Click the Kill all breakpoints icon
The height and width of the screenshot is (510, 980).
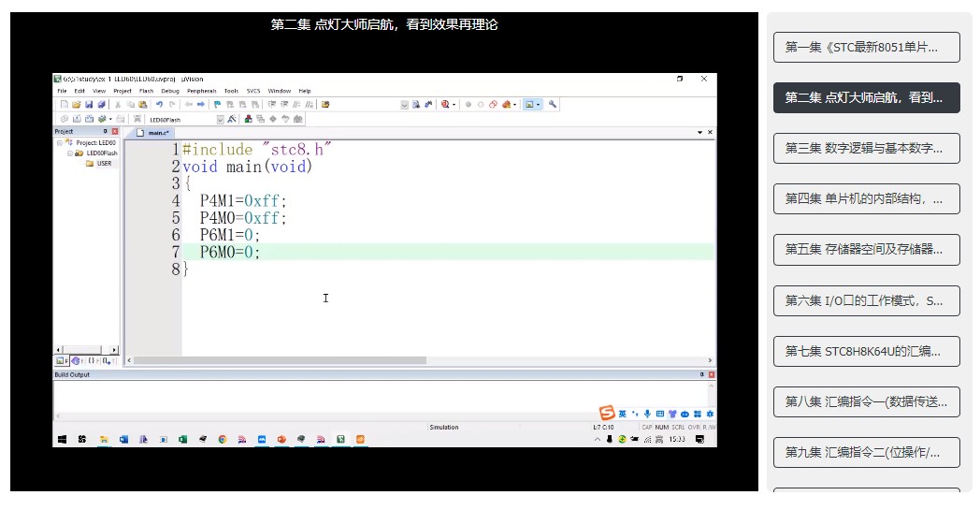pyautogui.click(x=506, y=105)
